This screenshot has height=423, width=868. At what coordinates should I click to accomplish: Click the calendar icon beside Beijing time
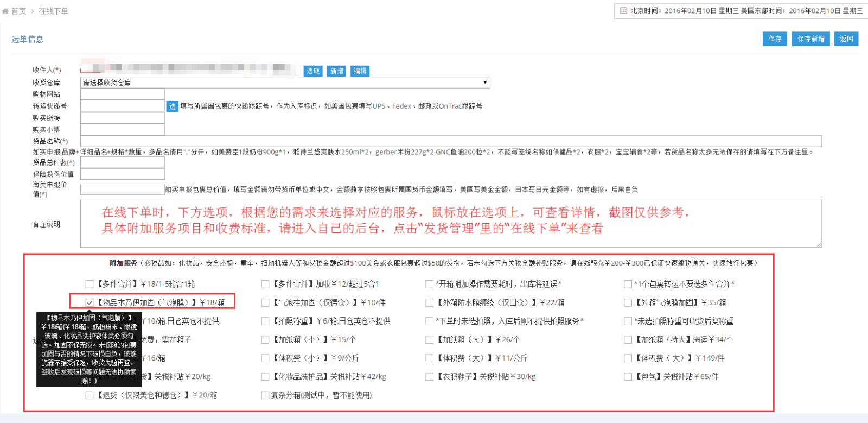coord(623,10)
